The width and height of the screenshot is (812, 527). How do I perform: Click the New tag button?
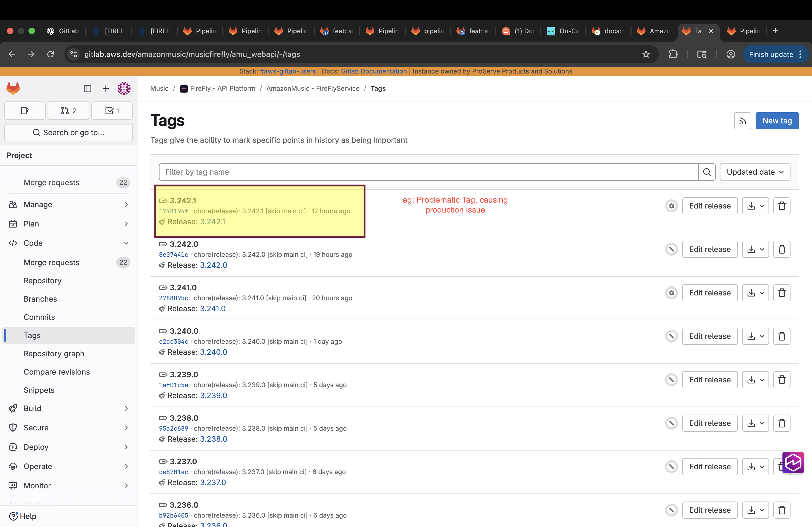pyautogui.click(x=777, y=121)
